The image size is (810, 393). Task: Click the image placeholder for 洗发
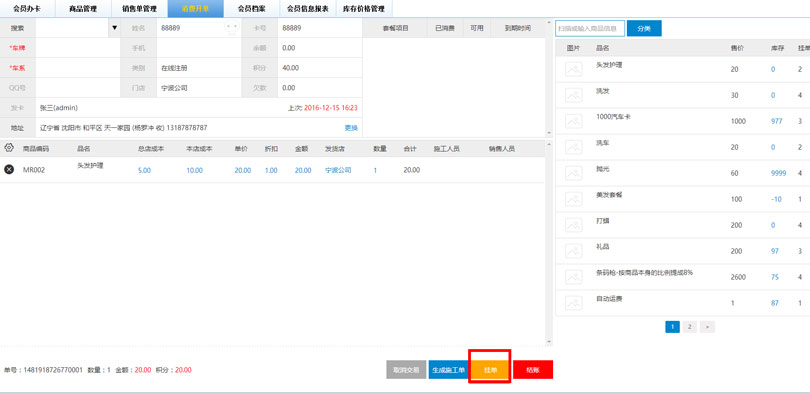click(574, 95)
